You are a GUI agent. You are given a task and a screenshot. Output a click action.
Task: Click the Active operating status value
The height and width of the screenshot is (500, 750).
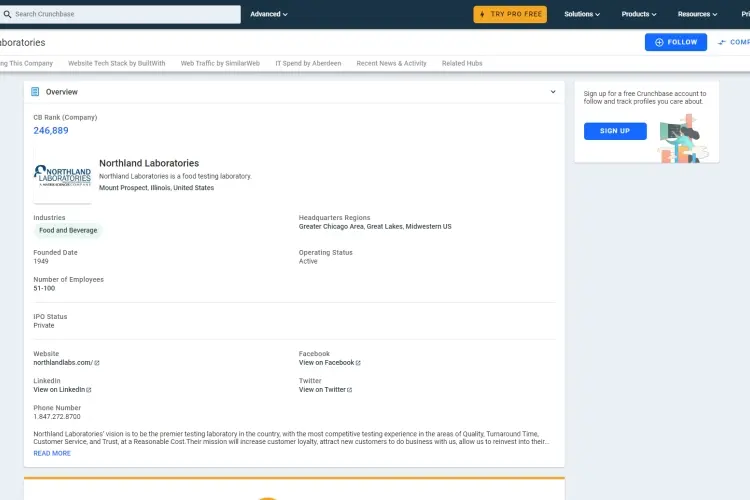click(308, 261)
